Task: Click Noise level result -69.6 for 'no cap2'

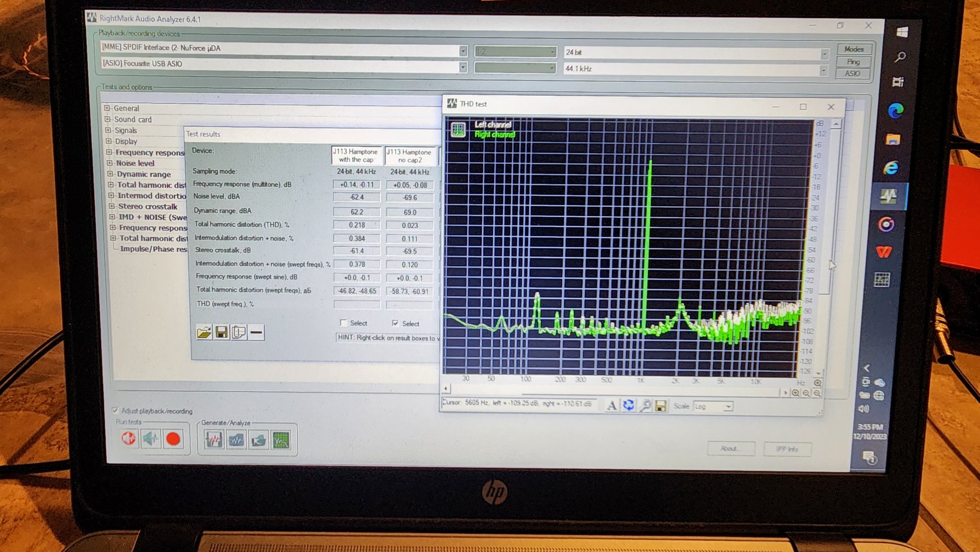Action: [410, 197]
